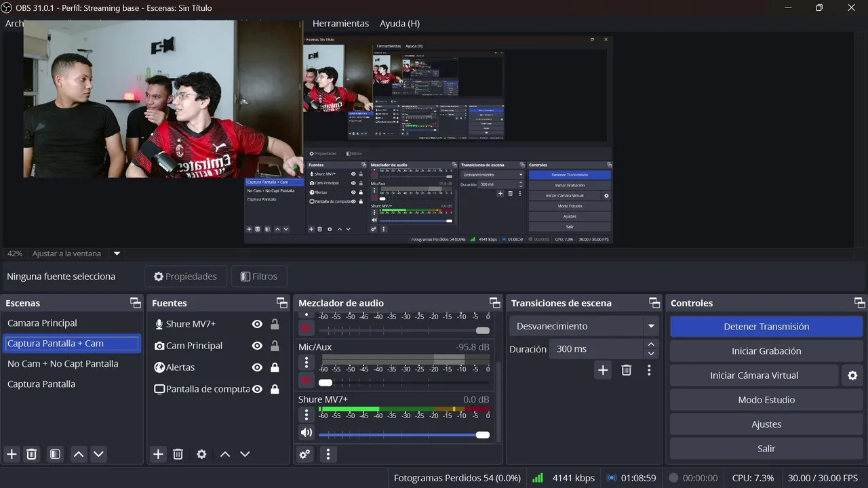The height and width of the screenshot is (488, 868).
Task: Click Fotogramas Perdidos status text
Action: (457, 478)
